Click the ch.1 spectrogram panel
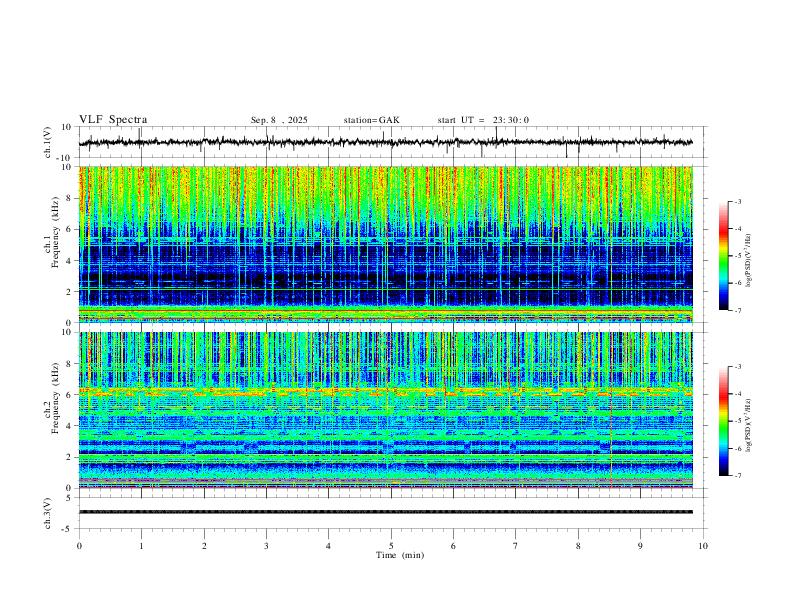The width and height of the screenshot is (792, 612). pyautogui.click(x=385, y=244)
